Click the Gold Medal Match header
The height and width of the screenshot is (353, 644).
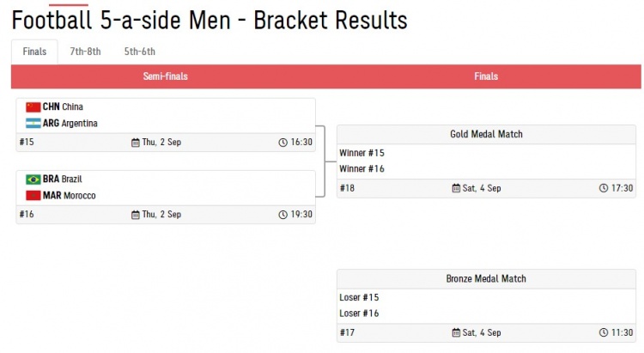coord(486,134)
